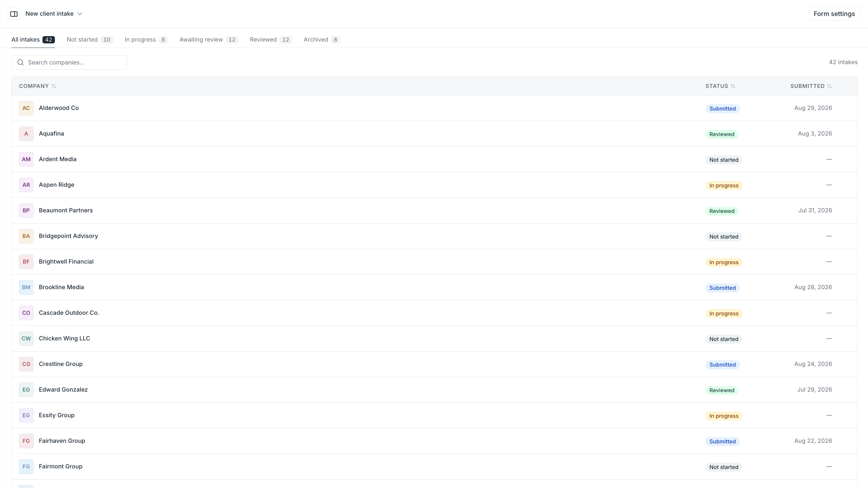Open the Fairmont Group row name

(x=61, y=466)
